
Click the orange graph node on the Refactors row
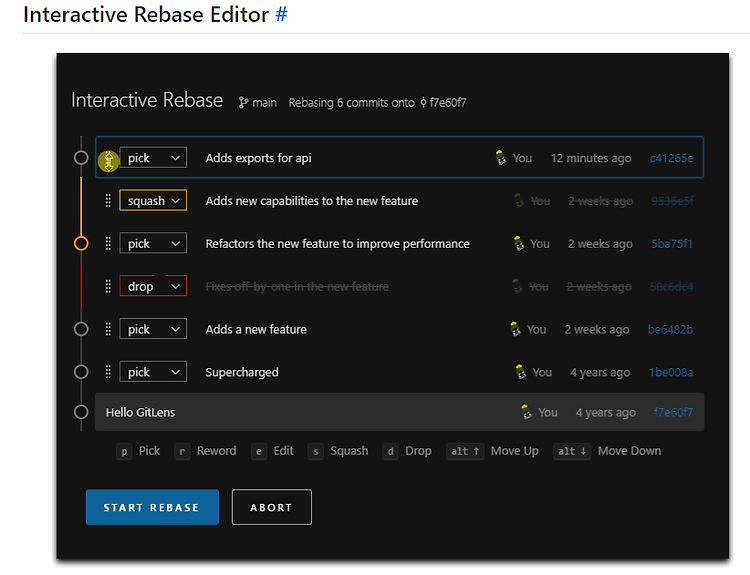pyautogui.click(x=81, y=243)
